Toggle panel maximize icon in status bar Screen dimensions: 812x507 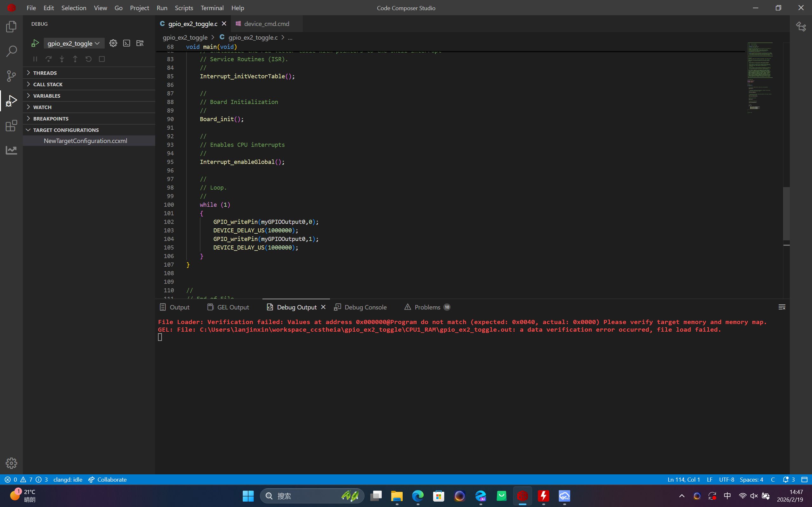click(x=804, y=479)
